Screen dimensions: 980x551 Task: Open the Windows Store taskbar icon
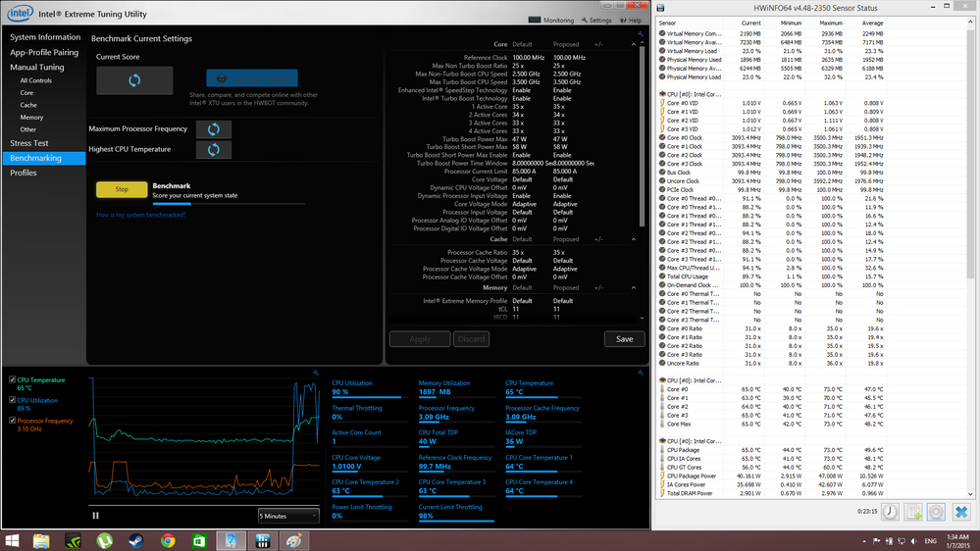[199, 541]
